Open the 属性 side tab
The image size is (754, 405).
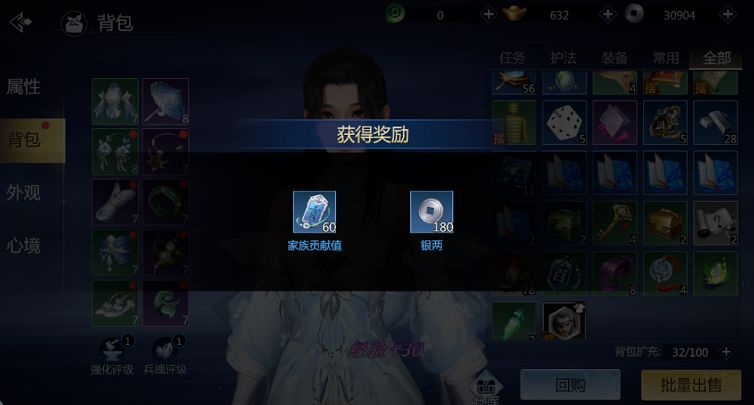point(23,87)
